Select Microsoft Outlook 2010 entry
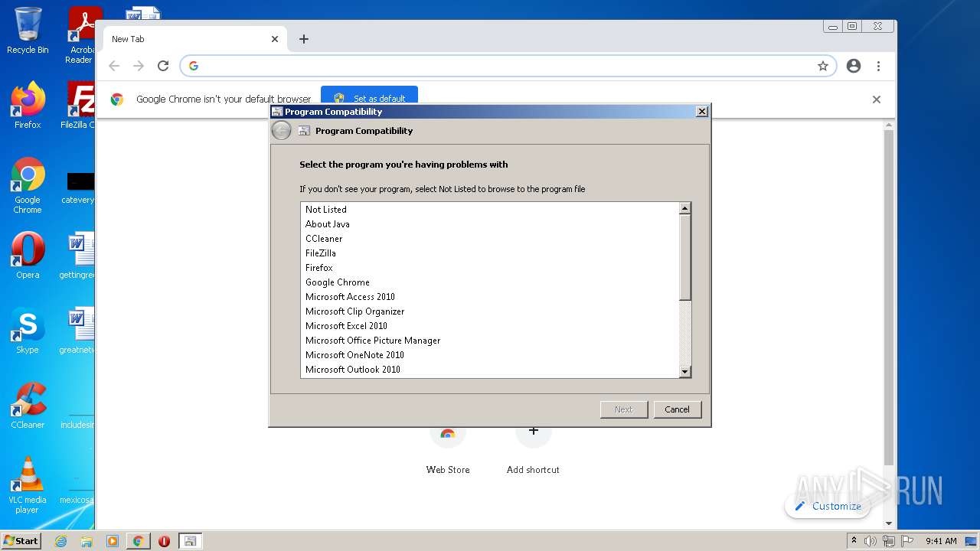 [490, 370]
